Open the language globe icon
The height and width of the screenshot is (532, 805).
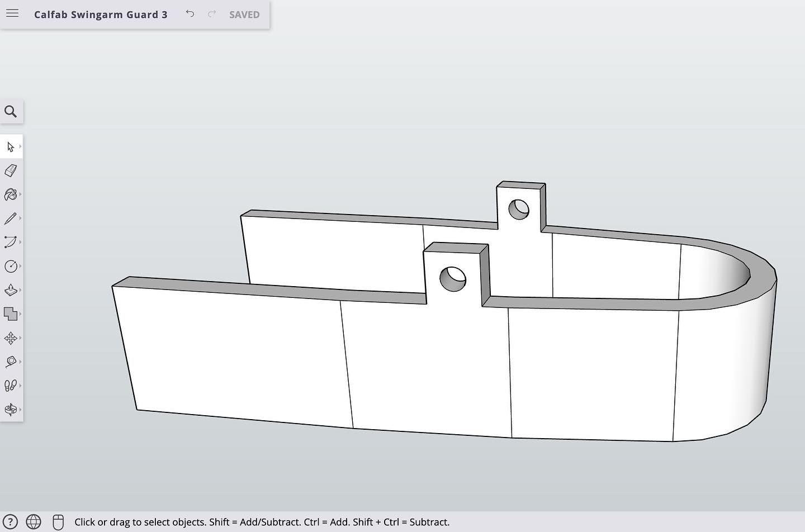34,522
